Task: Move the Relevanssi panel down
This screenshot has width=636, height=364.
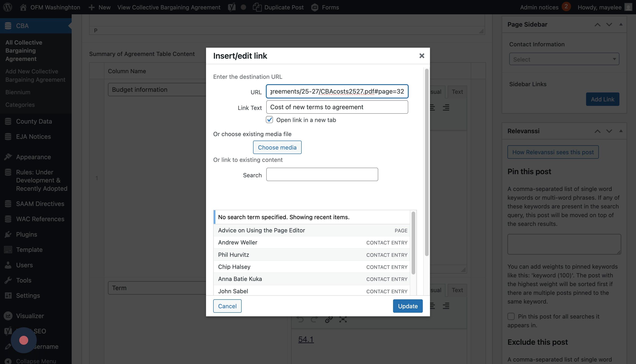Action: (609, 131)
